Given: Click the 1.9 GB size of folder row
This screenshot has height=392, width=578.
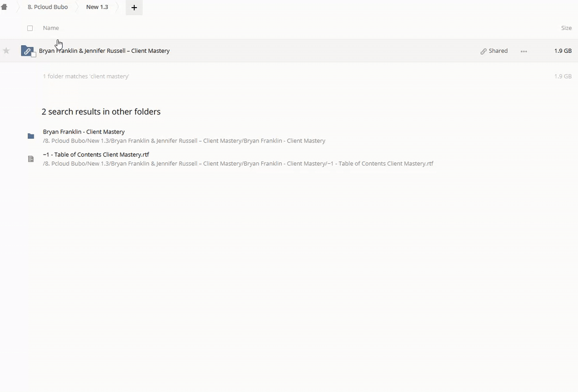Looking at the screenshot, I should 563,51.
